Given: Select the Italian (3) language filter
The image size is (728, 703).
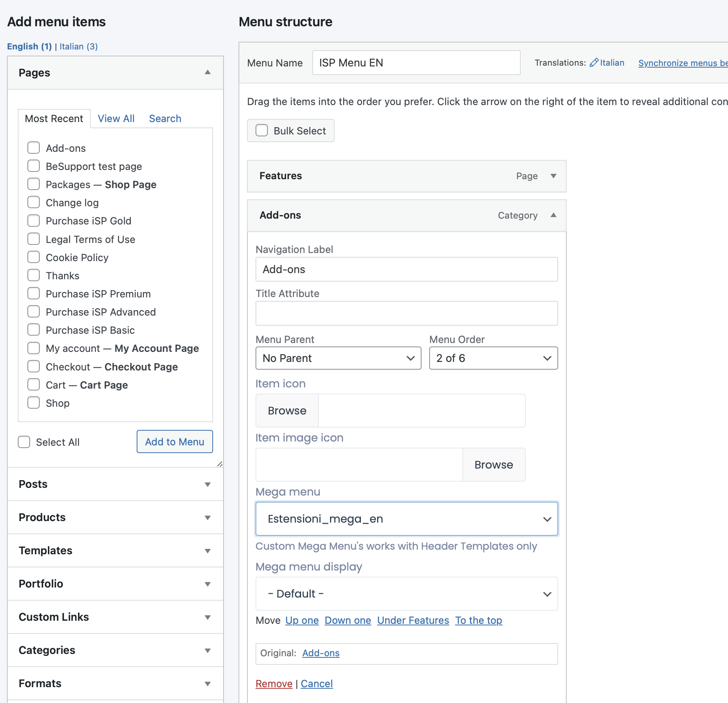Looking at the screenshot, I should coord(79,46).
